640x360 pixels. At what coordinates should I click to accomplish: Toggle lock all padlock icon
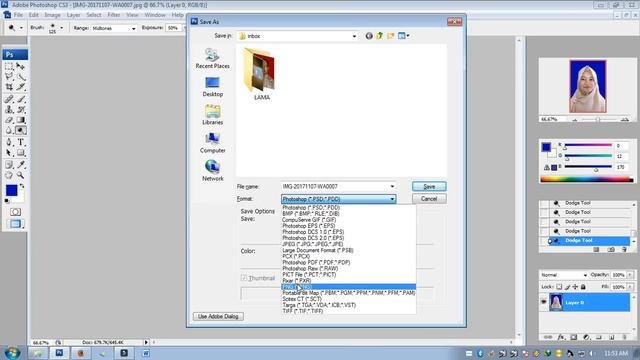(x=583, y=287)
